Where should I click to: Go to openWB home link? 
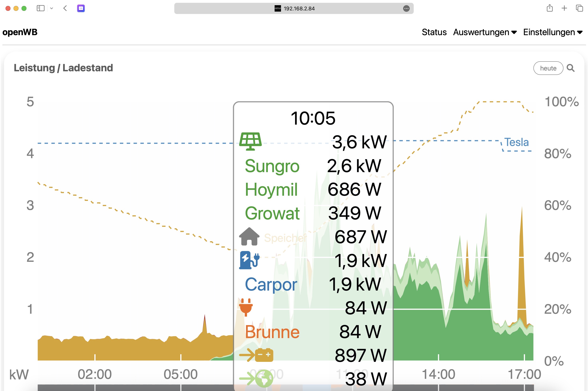coord(20,32)
